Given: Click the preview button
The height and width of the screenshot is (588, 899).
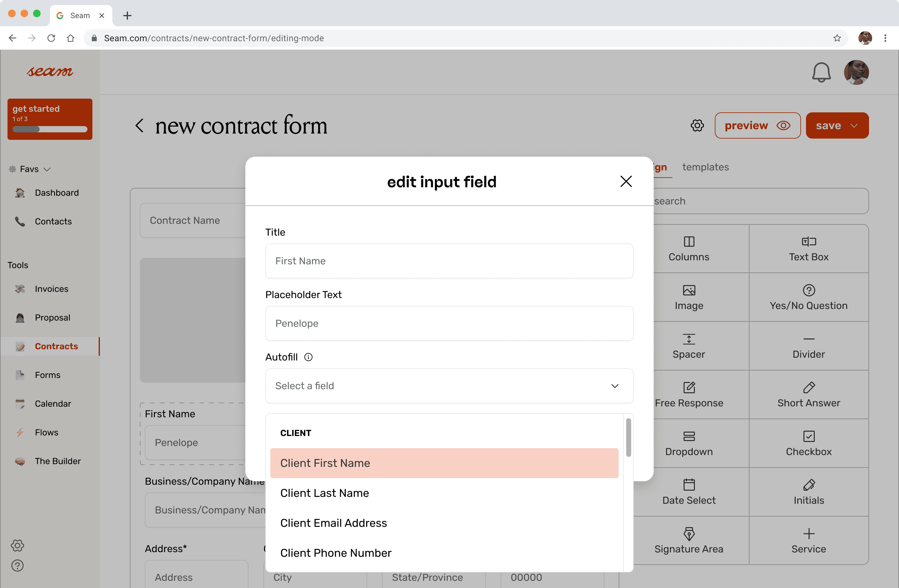Looking at the screenshot, I should [x=757, y=125].
